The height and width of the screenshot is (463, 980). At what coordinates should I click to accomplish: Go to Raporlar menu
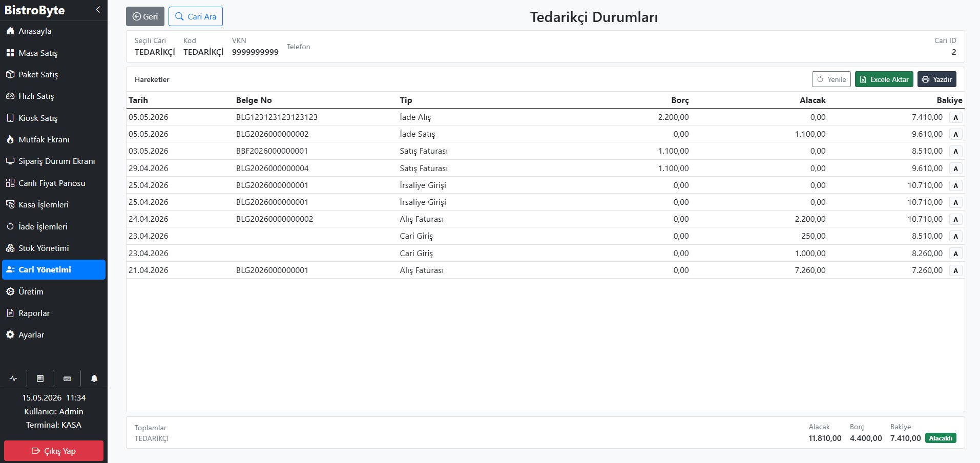click(x=54, y=313)
